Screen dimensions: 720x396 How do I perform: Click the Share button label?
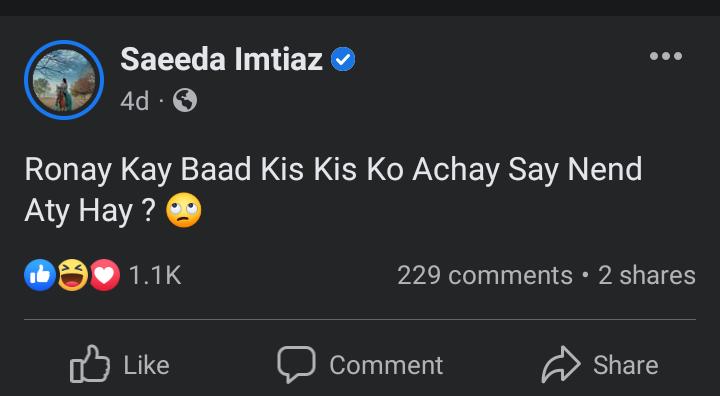tap(625, 365)
